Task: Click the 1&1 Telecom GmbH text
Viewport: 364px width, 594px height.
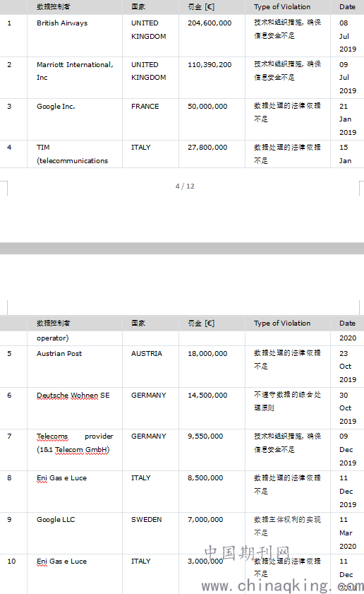Action: coord(73,450)
